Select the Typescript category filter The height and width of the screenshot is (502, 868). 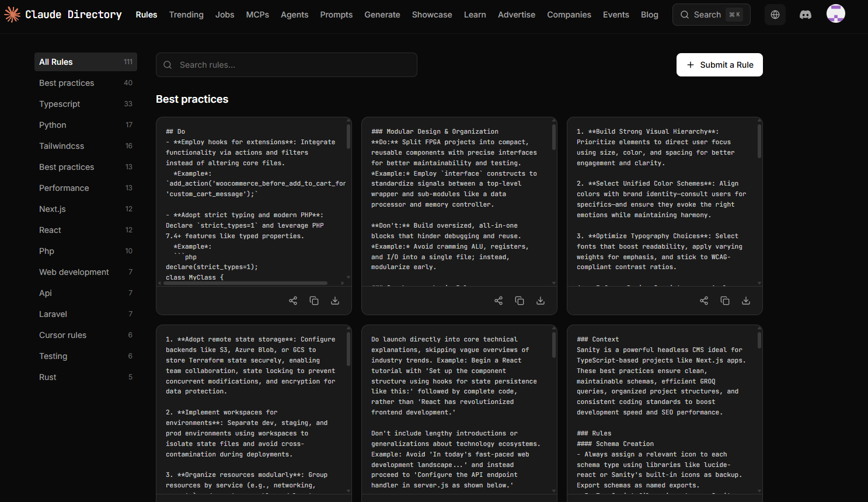click(60, 103)
